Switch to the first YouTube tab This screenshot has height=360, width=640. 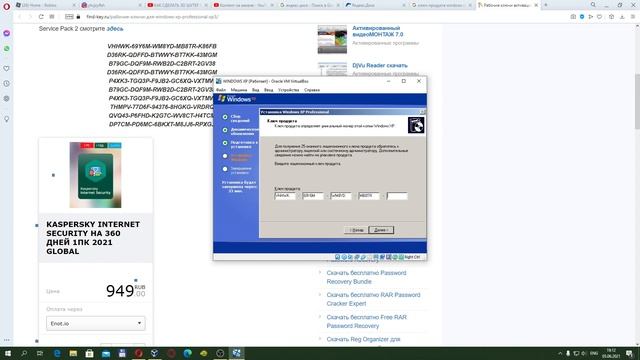pyautogui.click(x=176, y=5)
